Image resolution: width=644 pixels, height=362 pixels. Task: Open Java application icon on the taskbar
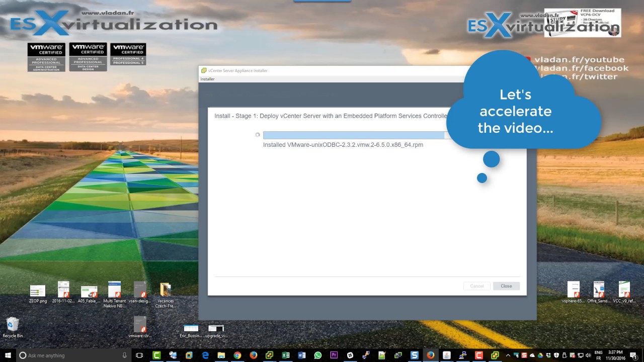point(446,355)
